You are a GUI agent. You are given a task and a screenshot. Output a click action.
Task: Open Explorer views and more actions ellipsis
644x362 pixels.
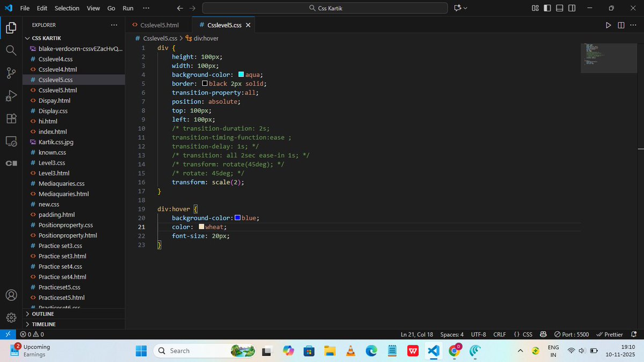114,25
